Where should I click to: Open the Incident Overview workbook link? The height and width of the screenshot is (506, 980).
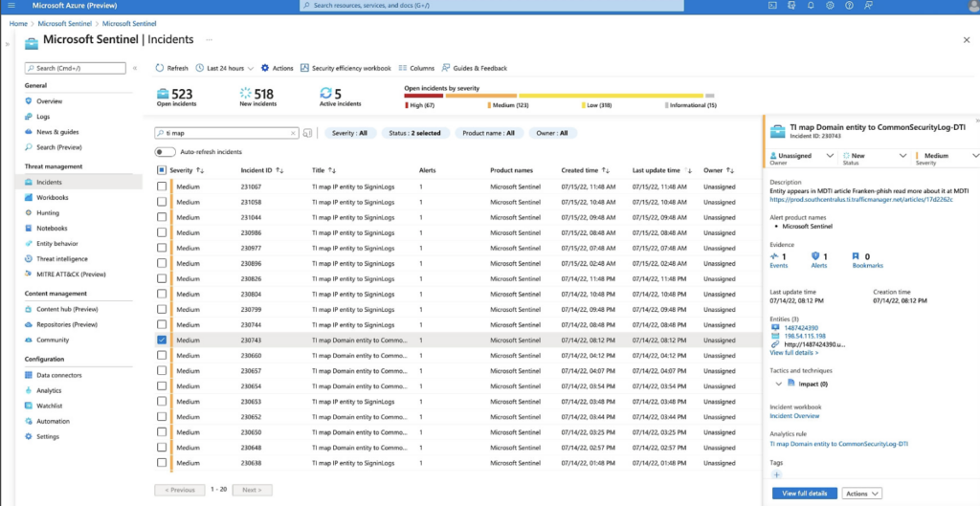[794, 416]
